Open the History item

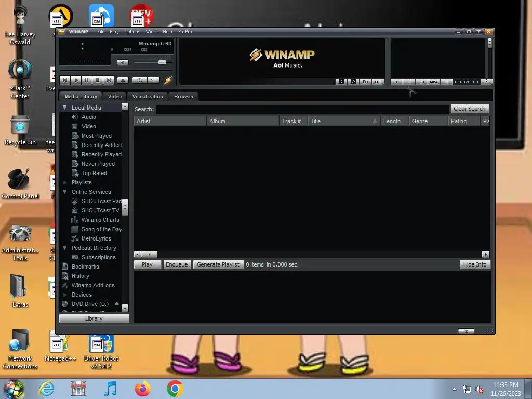pos(80,276)
